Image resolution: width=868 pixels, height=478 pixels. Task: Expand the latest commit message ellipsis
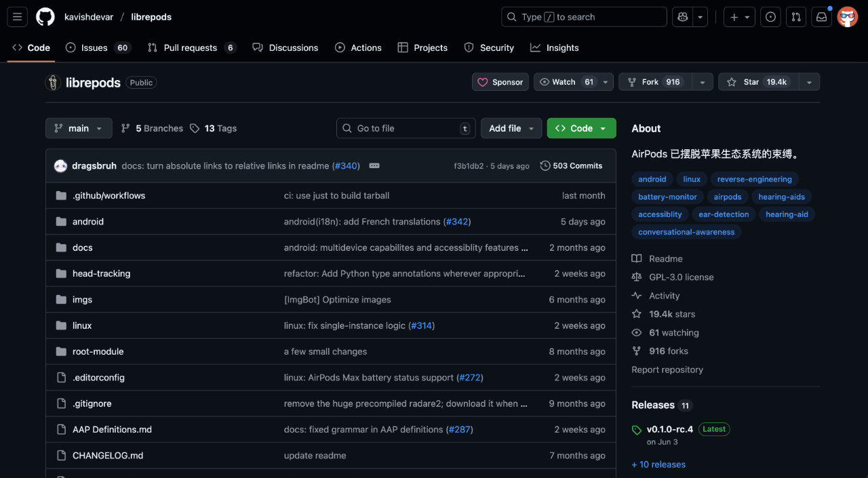point(374,165)
